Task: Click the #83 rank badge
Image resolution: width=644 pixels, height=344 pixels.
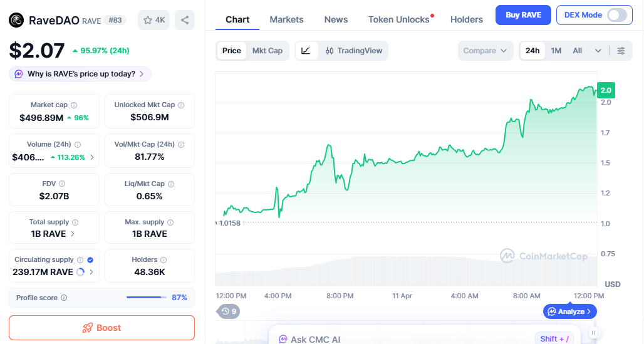Action: pyautogui.click(x=115, y=20)
